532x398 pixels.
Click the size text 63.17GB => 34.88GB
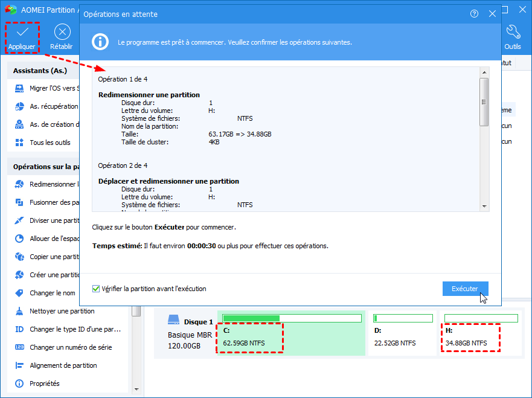tap(240, 134)
